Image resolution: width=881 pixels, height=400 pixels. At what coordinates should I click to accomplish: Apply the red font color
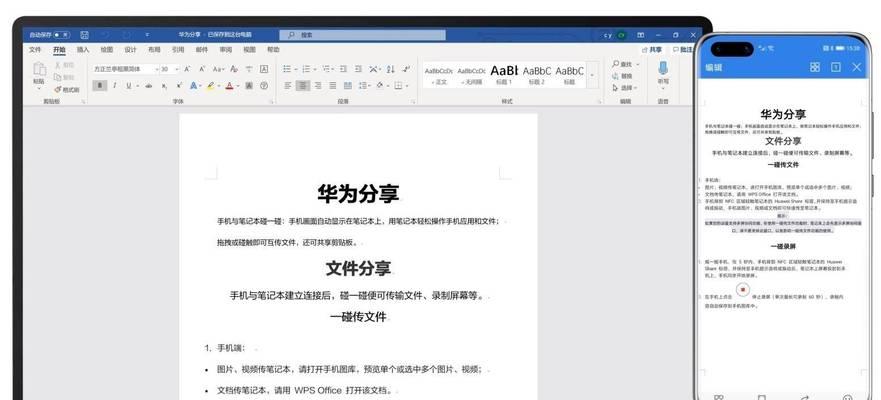tap(229, 86)
